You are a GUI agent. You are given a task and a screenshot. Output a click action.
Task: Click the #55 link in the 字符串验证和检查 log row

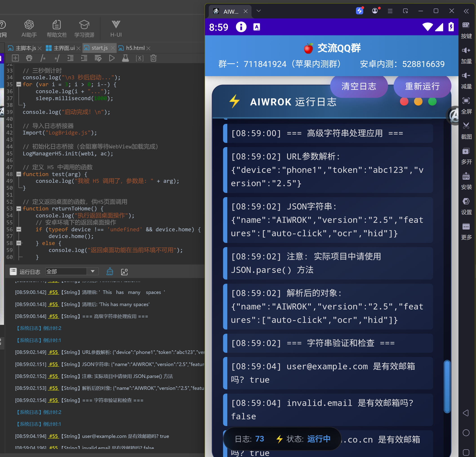pyautogui.click(x=53, y=400)
